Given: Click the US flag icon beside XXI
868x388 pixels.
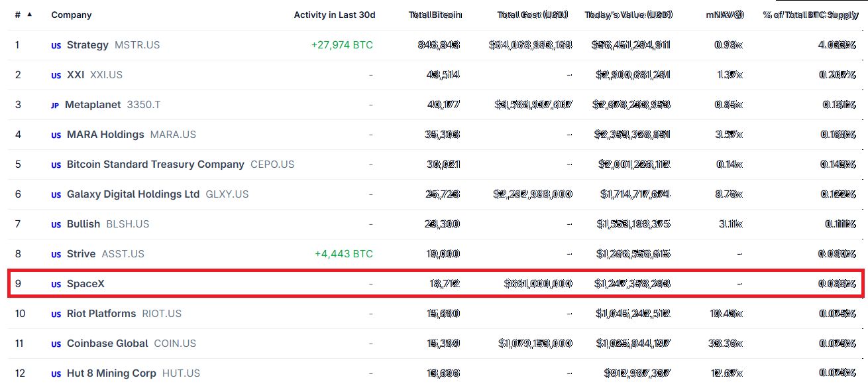Looking at the screenshot, I should tap(56, 76).
